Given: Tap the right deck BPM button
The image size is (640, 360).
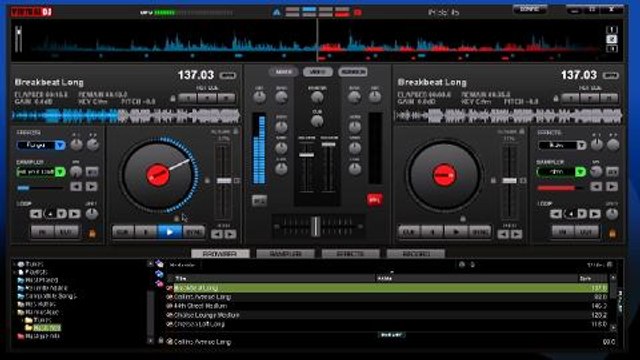Looking at the screenshot, I should (611, 76).
